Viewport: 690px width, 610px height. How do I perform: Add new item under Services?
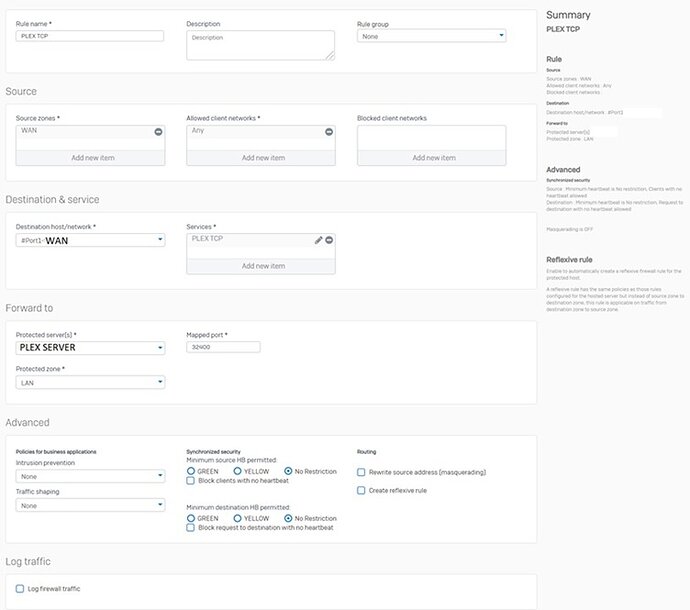[261, 266]
